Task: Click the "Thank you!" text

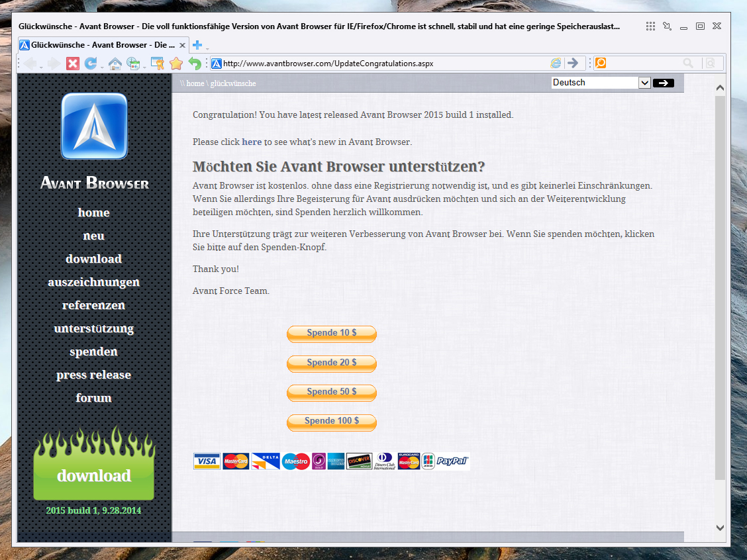Action: click(216, 269)
